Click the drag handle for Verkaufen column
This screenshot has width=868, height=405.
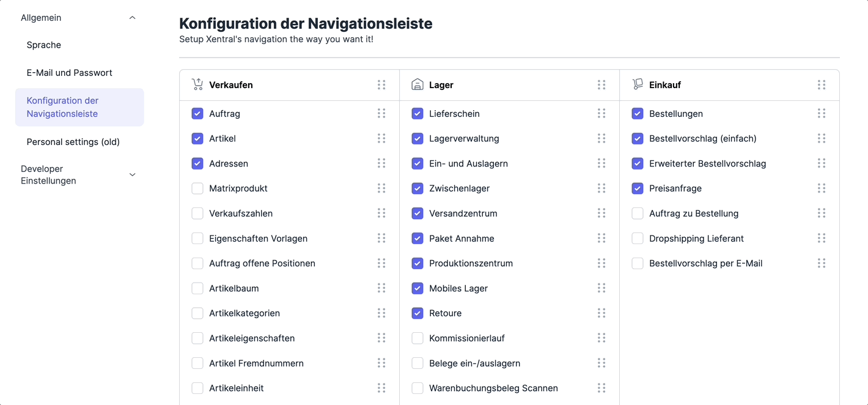click(x=381, y=85)
